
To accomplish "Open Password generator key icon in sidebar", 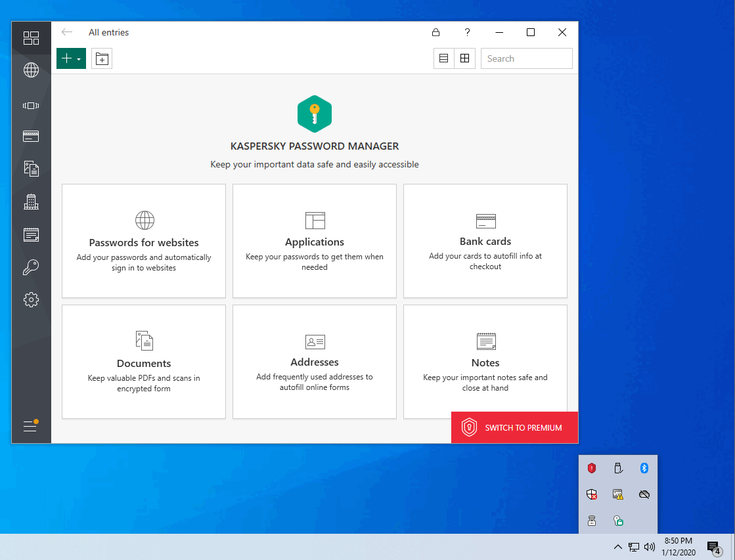I will click(31, 267).
